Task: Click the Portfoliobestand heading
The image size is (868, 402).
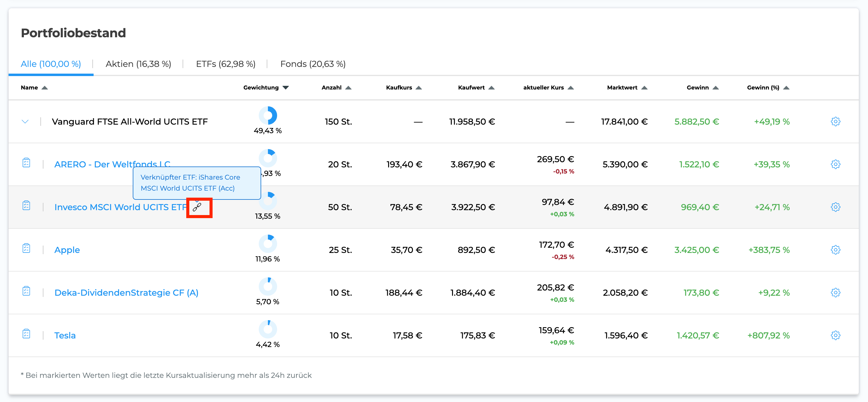Action: (x=73, y=33)
